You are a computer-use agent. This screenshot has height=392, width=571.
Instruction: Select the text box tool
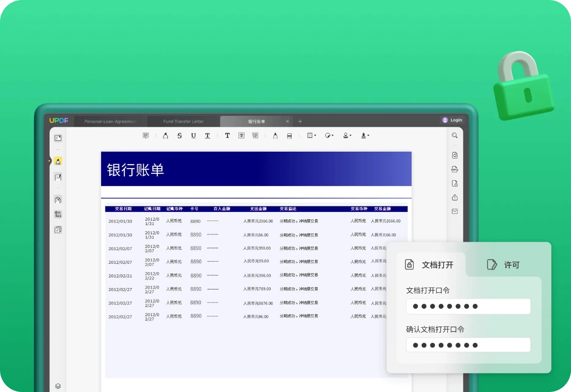click(241, 136)
